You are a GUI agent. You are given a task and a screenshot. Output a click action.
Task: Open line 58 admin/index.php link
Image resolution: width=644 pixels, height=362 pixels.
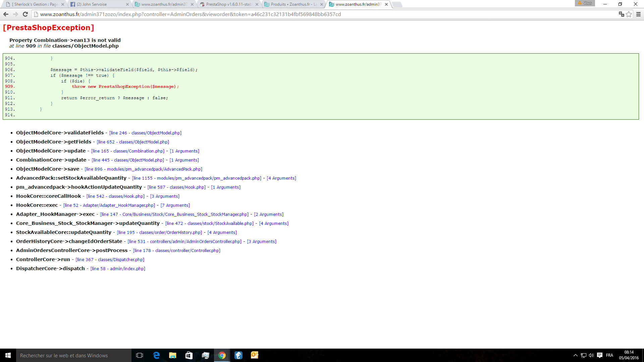pos(118,269)
